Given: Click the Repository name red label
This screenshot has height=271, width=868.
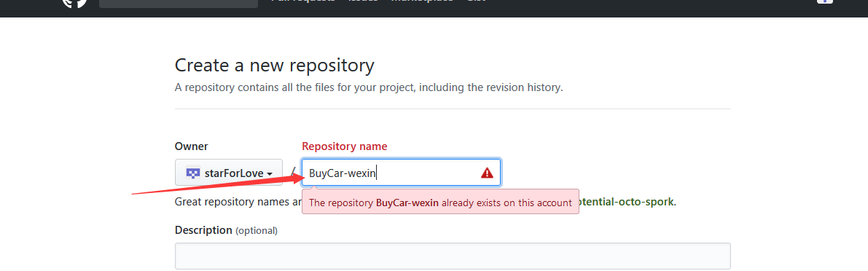Looking at the screenshot, I should click(x=344, y=146).
